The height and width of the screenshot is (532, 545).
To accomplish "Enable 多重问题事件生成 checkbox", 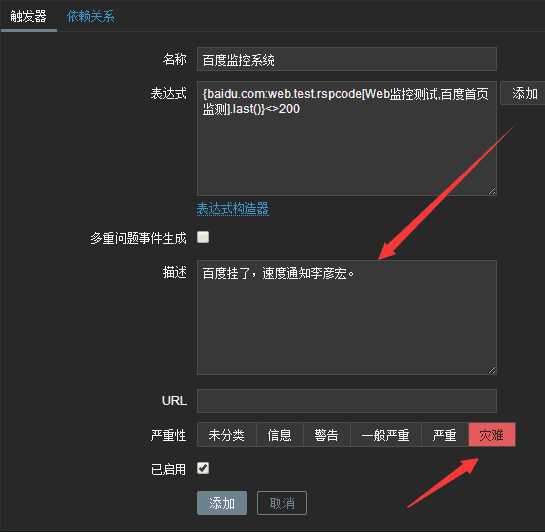I will [203, 237].
